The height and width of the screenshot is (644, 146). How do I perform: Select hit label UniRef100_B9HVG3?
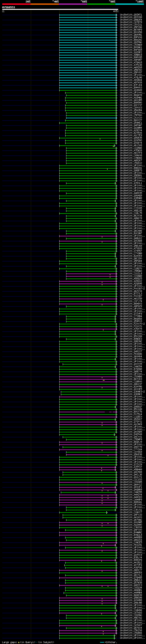[x=131, y=87]
